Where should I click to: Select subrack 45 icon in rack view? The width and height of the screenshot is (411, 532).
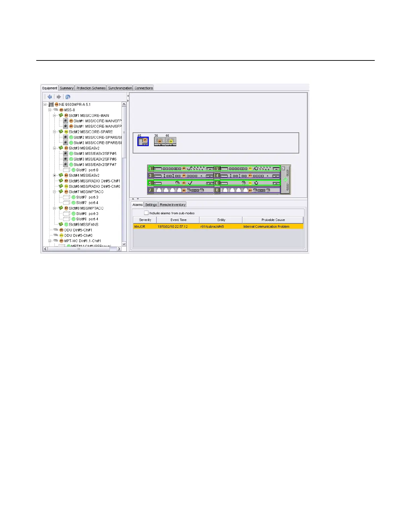click(x=143, y=141)
